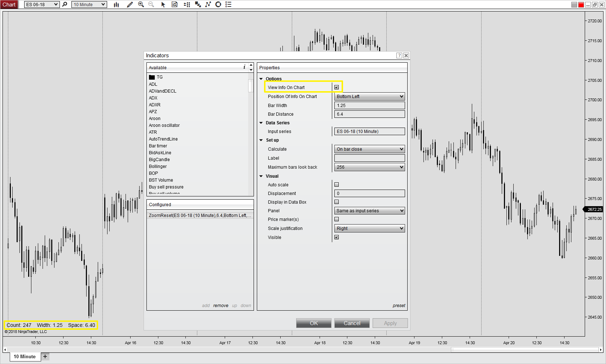Click the preset link in Properties

click(x=399, y=306)
